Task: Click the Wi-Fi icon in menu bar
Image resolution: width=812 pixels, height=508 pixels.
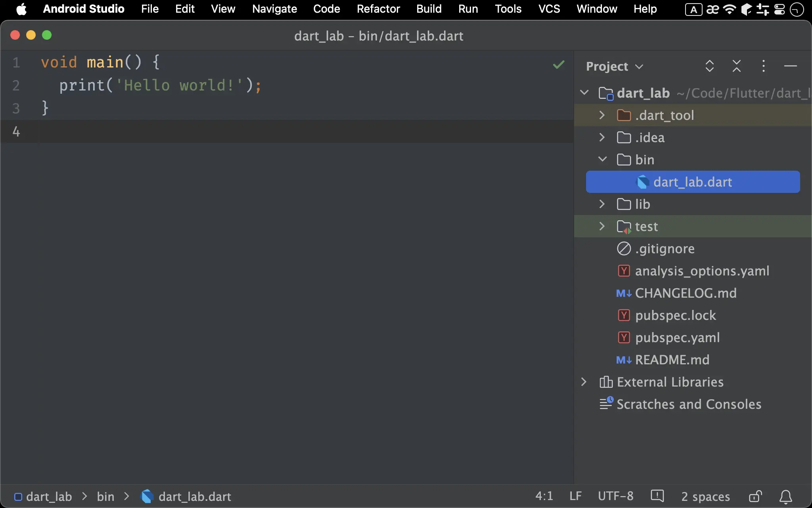Action: click(x=730, y=9)
